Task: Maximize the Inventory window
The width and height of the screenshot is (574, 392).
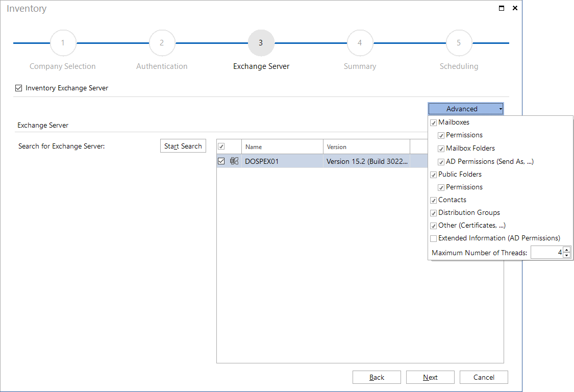Action: (x=502, y=8)
